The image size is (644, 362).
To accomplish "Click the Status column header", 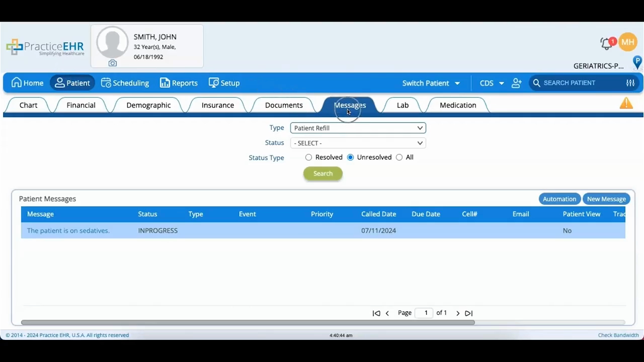I will coord(147,214).
